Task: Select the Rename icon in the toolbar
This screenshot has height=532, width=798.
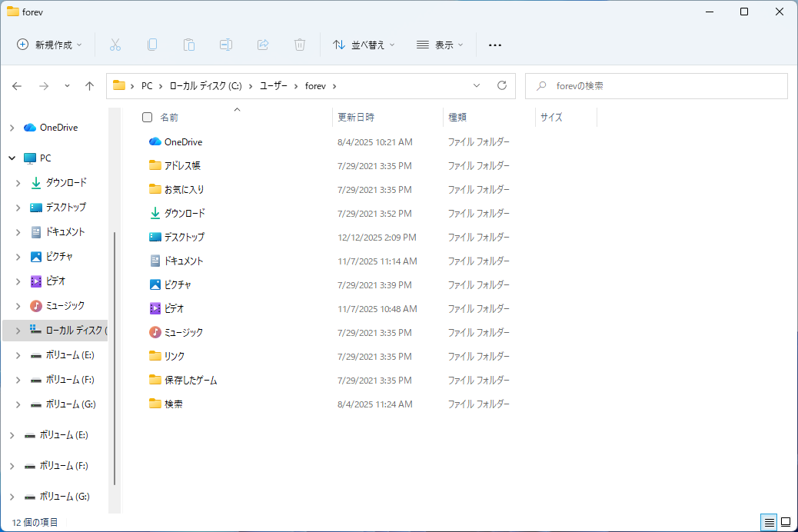Action: pyautogui.click(x=226, y=45)
